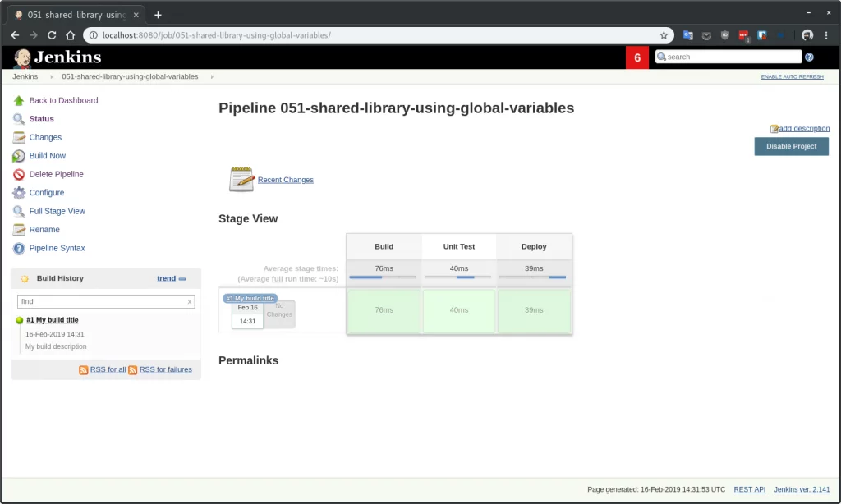The height and width of the screenshot is (504, 841).
Task: Click the add description edit icon
Action: pyautogui.click(x=774, y=129)
